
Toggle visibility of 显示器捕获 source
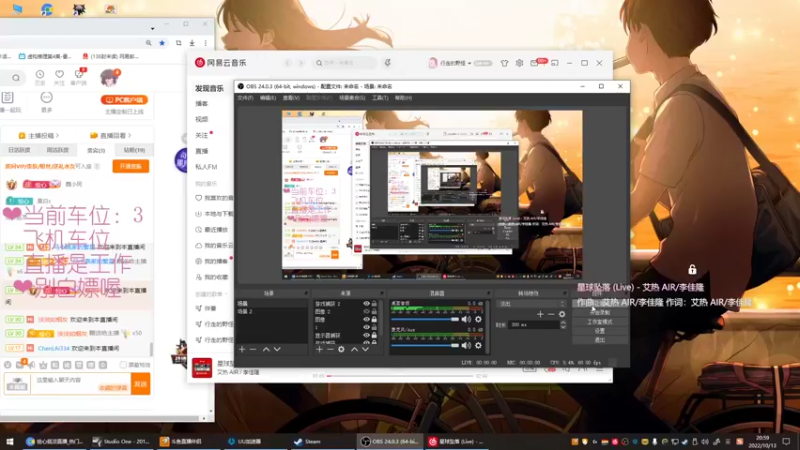[366, 335]
